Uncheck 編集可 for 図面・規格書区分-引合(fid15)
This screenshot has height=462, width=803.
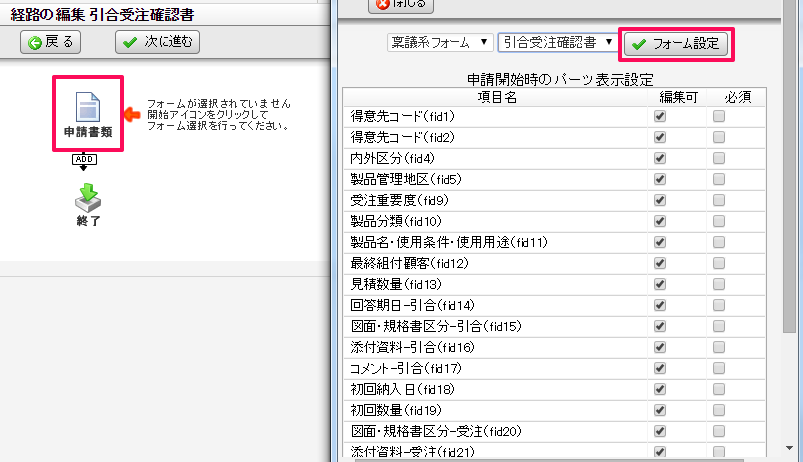660,326
